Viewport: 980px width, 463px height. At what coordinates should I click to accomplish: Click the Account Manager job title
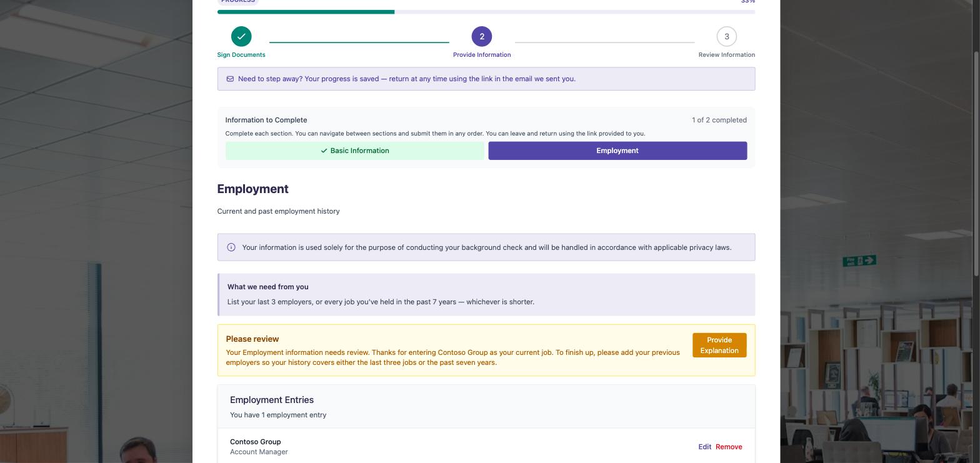click(259, 452)
